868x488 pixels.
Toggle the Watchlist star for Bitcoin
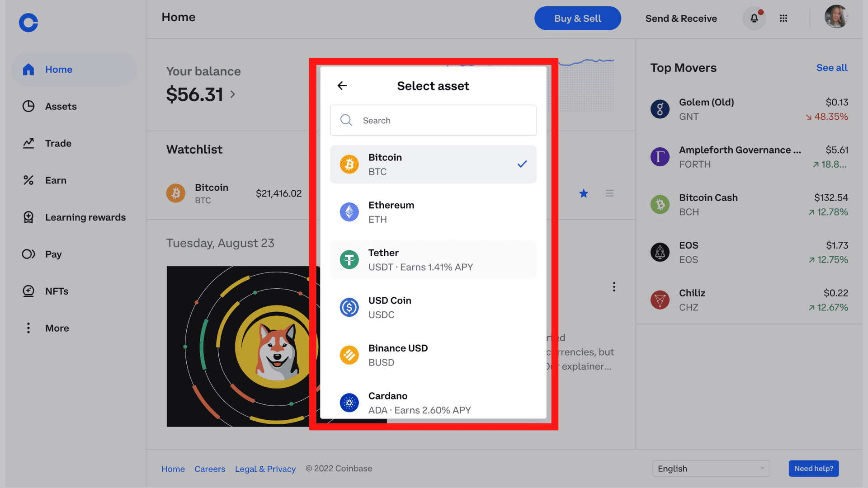pyautogui.click(x=584, y=193)
